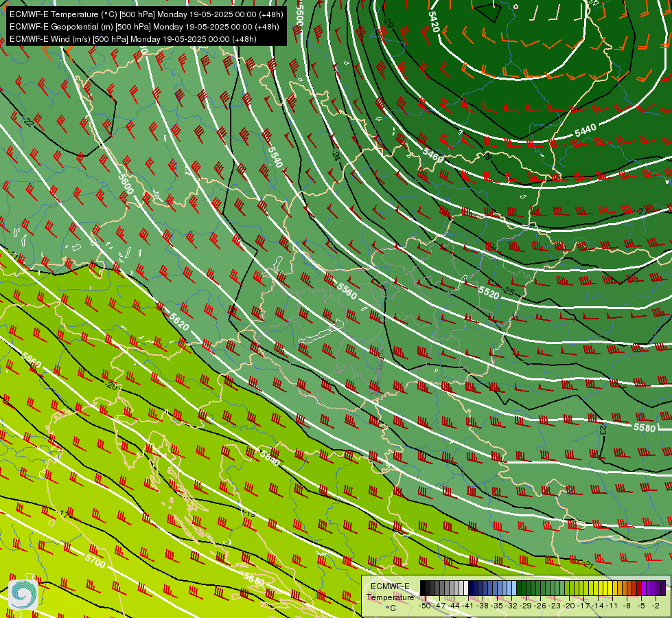This screenshot has width=672, height=618.
Task: Click the ECMWF-E Geopotential title line
Action: pyautogui.click(x=144, y=27)
